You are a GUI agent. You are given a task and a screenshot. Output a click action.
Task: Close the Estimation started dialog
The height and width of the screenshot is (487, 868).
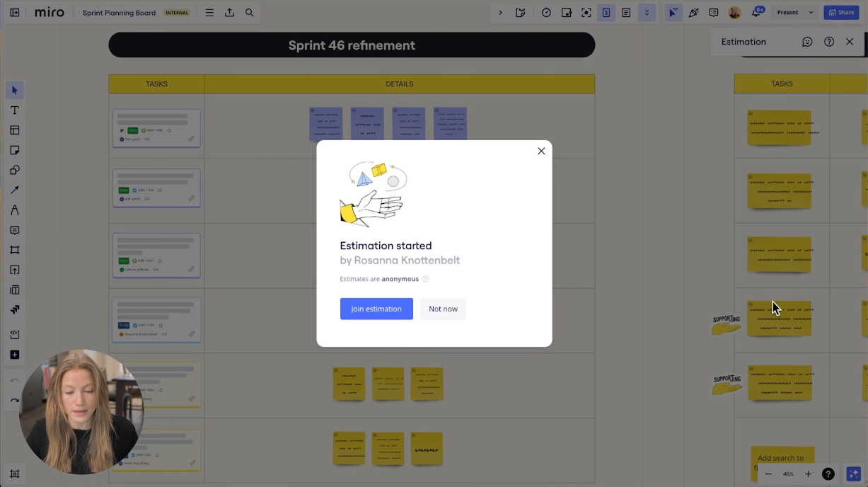click(541, 151)
